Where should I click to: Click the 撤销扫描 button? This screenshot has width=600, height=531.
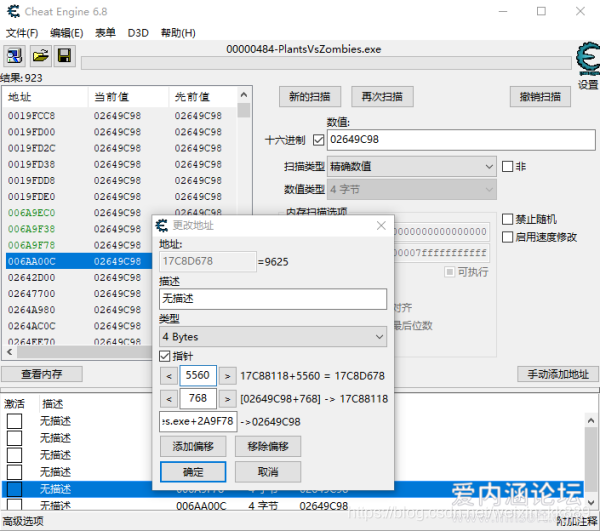tap(540, 96)
